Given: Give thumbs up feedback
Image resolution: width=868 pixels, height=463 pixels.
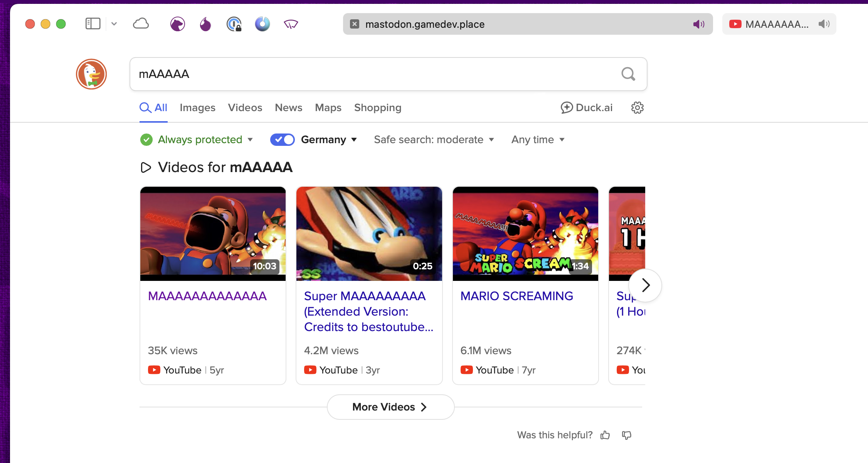Looking at the screenshot, I should point(605,435).
